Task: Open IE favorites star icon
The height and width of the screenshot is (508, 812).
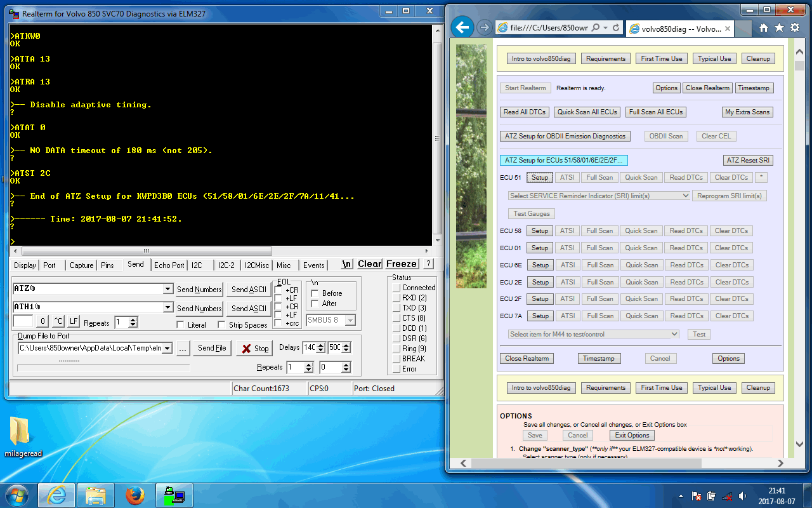Action: [779, 28]
